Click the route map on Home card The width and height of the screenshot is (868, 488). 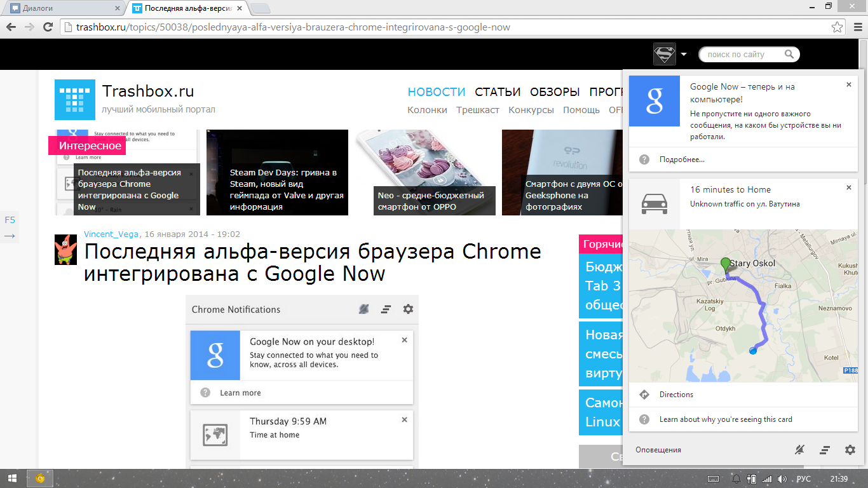743,306
